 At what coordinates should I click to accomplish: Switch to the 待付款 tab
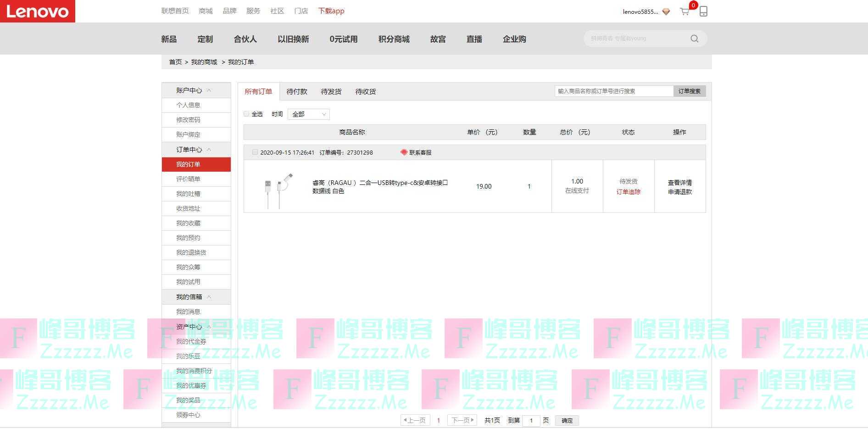[x=297, y=92]
